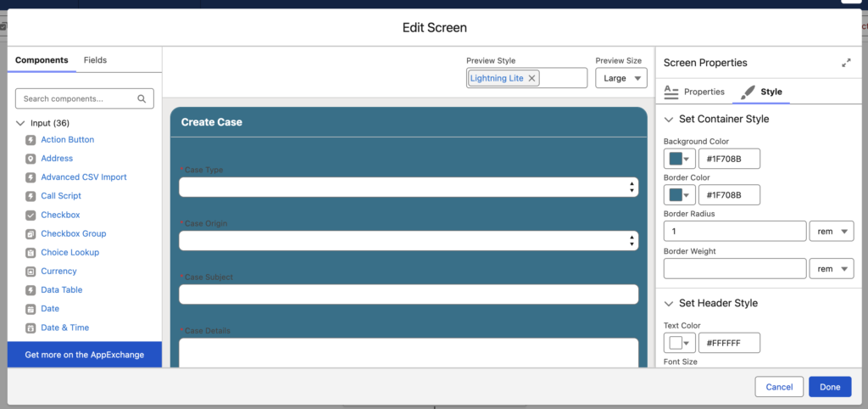Expand the Screen Properties panel icon
Viewport: 868px width, 409px height.
(x=846, y=63)
